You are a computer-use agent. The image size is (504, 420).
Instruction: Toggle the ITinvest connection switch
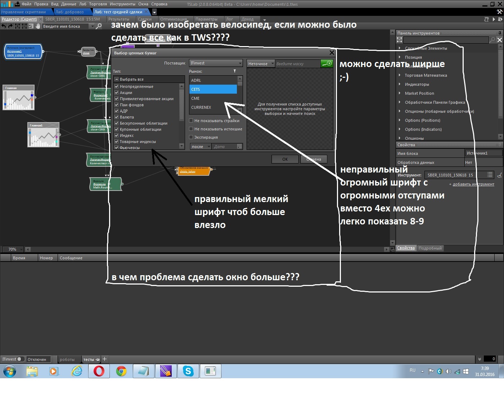tap(21, 359)
